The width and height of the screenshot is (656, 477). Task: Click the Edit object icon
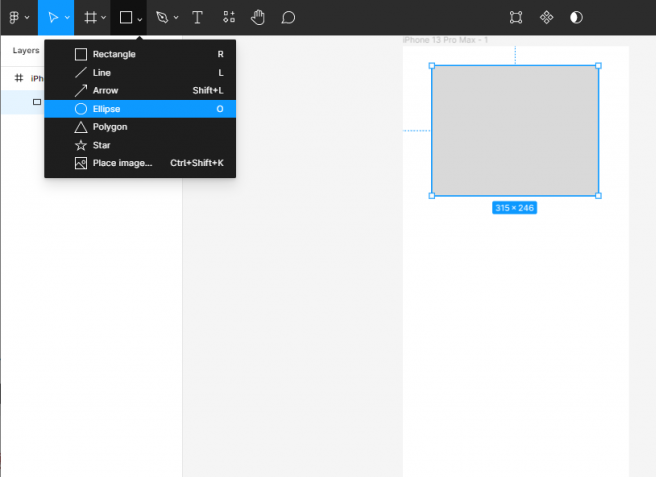click(x=516, y=17)
